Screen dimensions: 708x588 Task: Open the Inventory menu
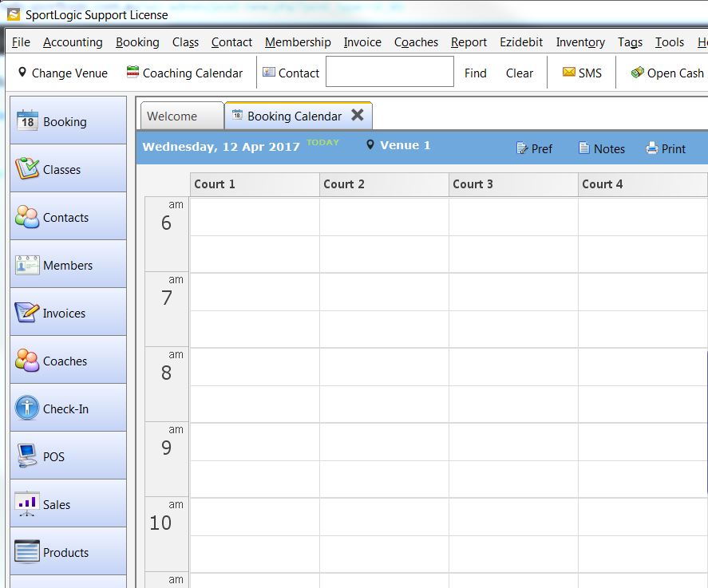[x=580, y=42]
